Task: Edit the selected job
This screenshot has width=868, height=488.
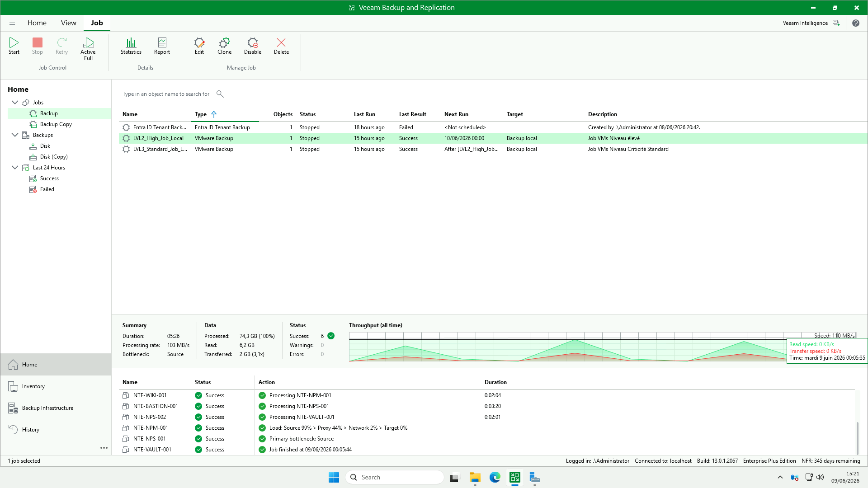Action: click(x=199, y=46)
